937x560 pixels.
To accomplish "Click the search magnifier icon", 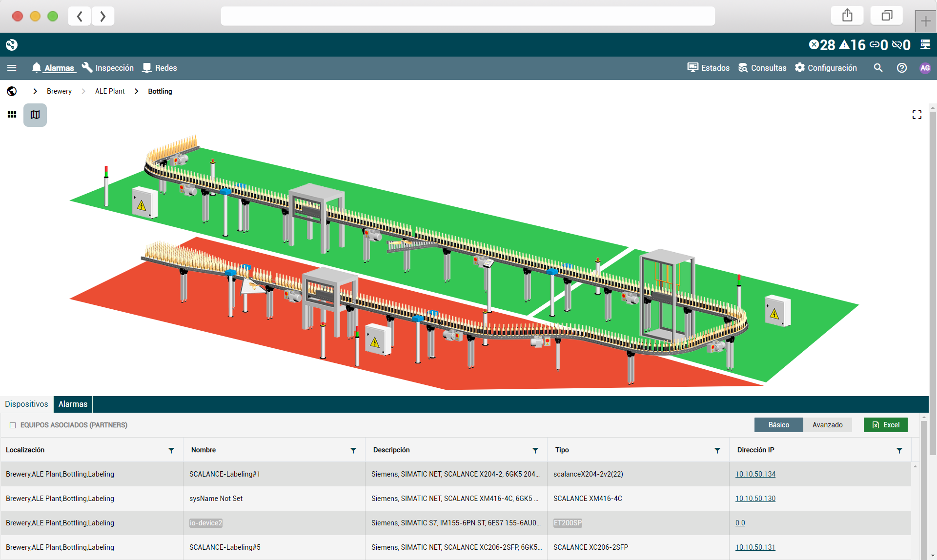I will tap(878, 68).
